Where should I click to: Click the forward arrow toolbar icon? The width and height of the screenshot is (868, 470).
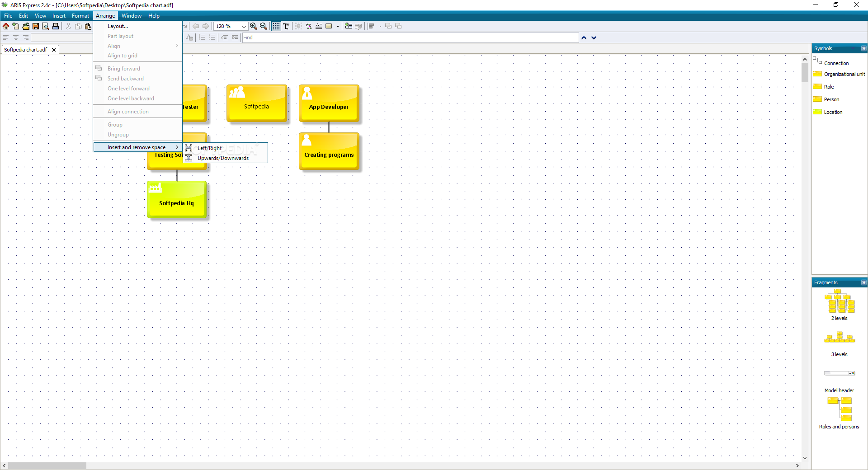tap(206, 26)
